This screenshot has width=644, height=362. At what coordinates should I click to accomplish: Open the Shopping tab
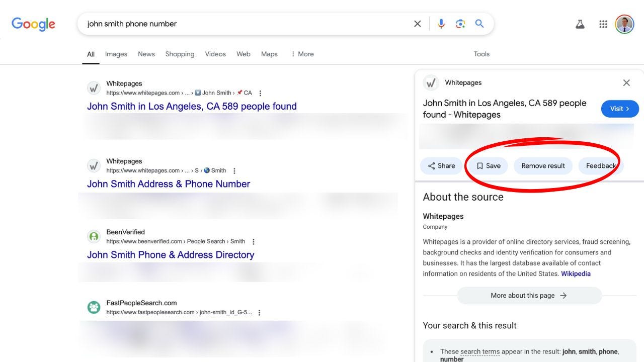coord(180,54)
